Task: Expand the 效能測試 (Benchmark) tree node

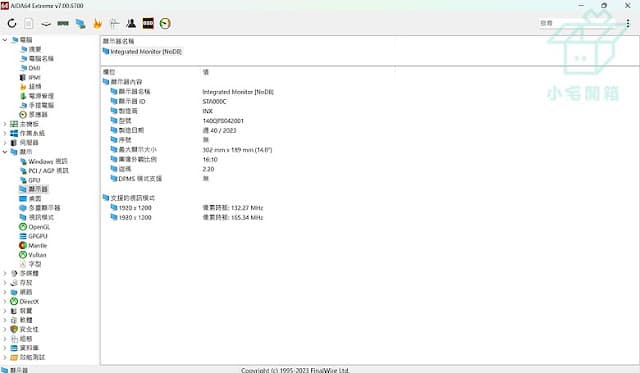Action: (5, 357)
